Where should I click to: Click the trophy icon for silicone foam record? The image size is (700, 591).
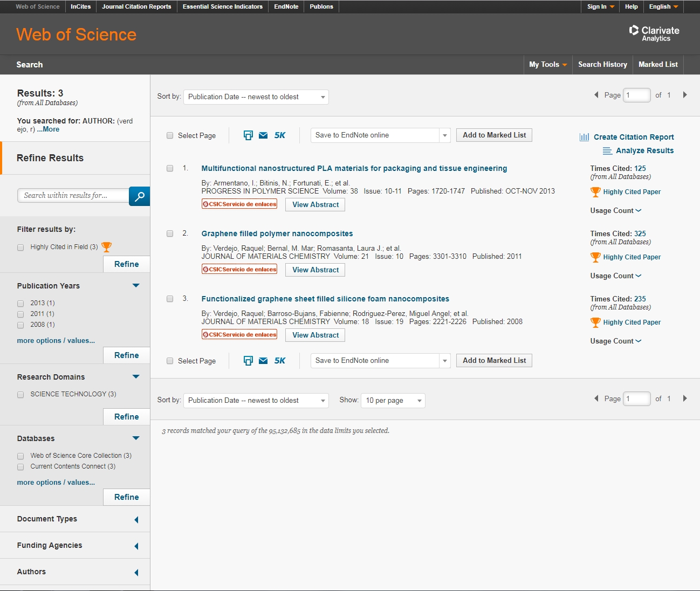[x=595, y=322]
